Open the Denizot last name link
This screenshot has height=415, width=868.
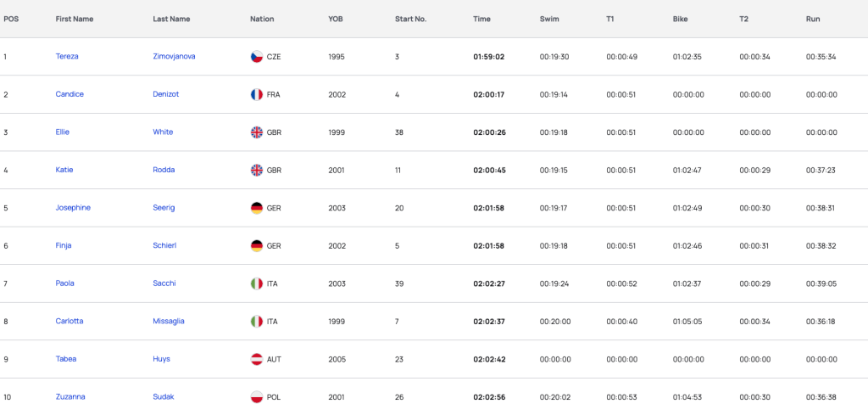pyautogui.click(x=166, y=94)
